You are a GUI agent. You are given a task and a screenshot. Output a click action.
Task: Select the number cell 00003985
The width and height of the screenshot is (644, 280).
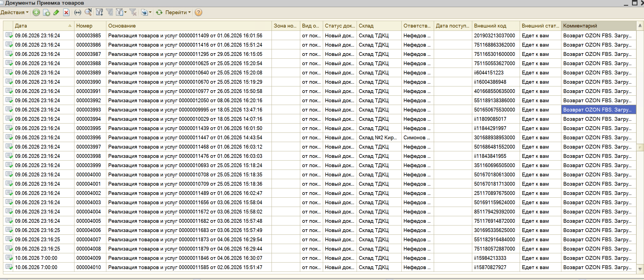90,35
